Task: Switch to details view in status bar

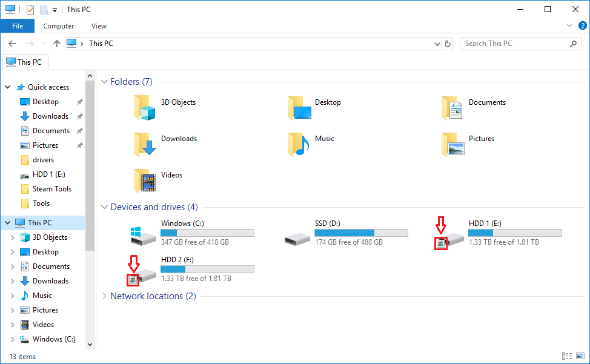Action: tap(568, 356)
